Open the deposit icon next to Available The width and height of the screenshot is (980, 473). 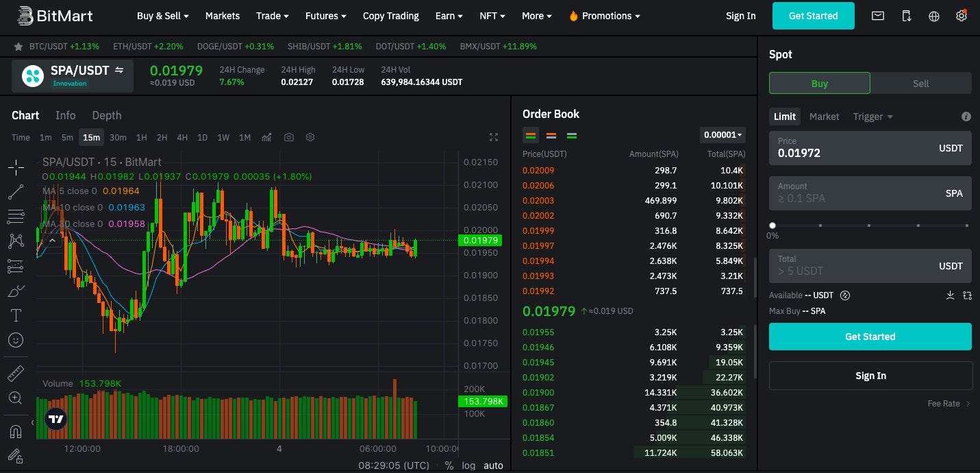click(950, 295)
